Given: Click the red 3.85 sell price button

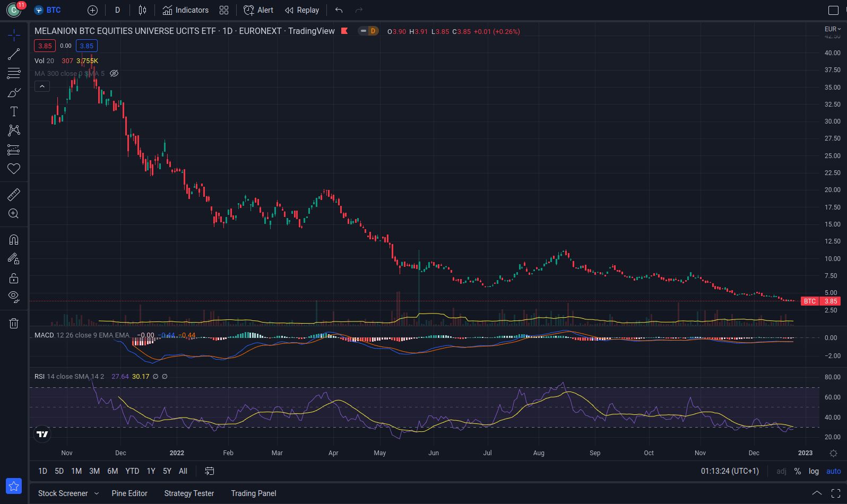Looking at the screenshot, I should point(45,46).
